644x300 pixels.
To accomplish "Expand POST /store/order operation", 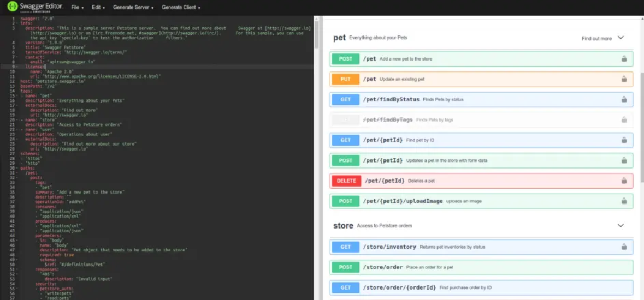I will click(481, 267).
